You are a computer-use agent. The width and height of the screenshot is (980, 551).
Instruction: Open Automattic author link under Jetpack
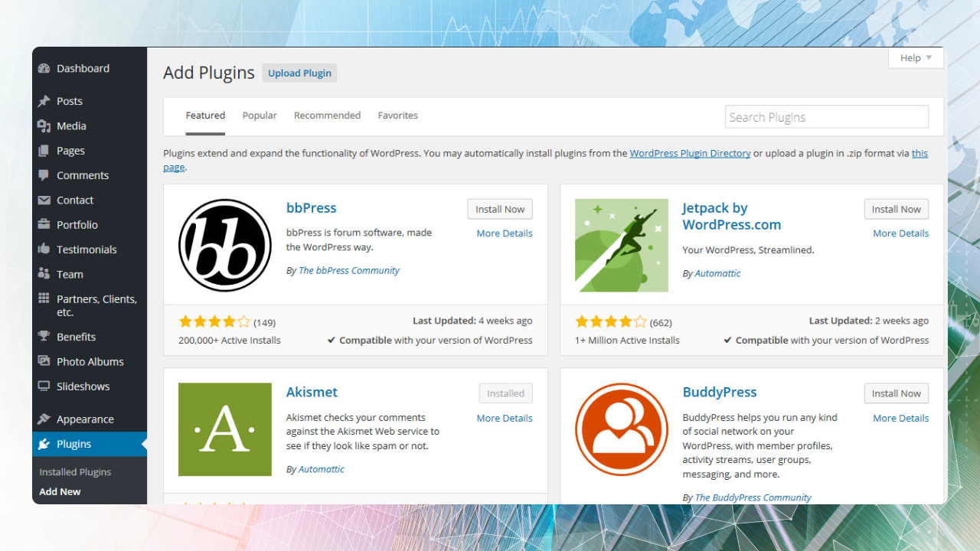pyautogui.click(x=717, y=273)
